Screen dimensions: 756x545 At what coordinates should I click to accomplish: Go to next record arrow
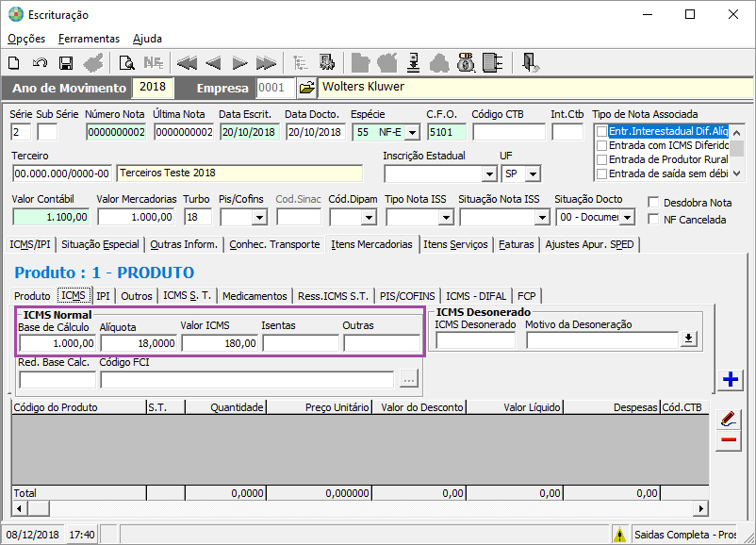coord(239,62)
